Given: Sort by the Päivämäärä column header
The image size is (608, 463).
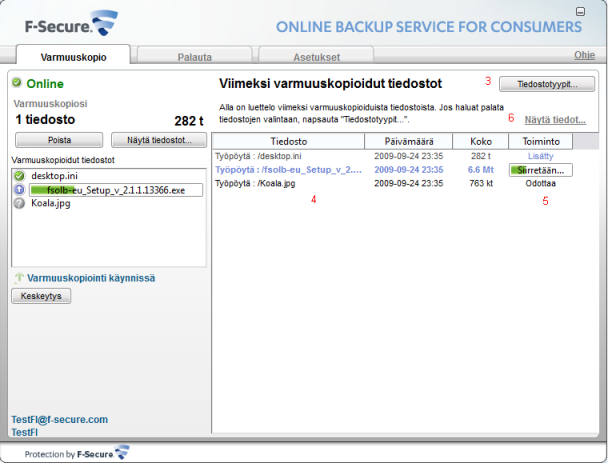Looking at the screenshot, I should click(409, 141).
